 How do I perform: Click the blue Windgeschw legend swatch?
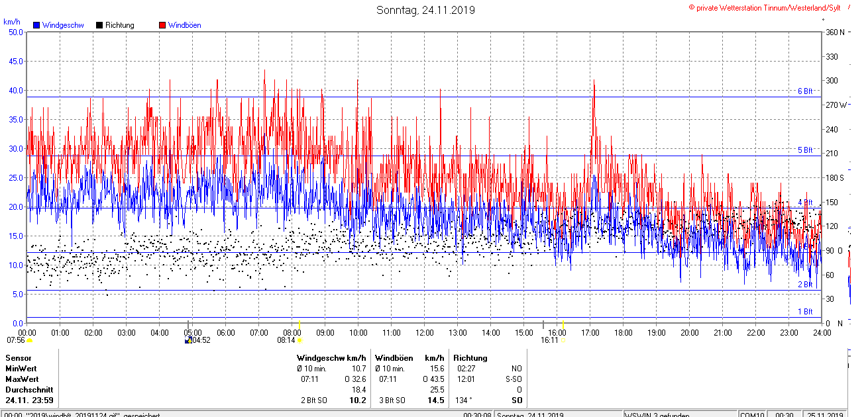click(36, 25)
